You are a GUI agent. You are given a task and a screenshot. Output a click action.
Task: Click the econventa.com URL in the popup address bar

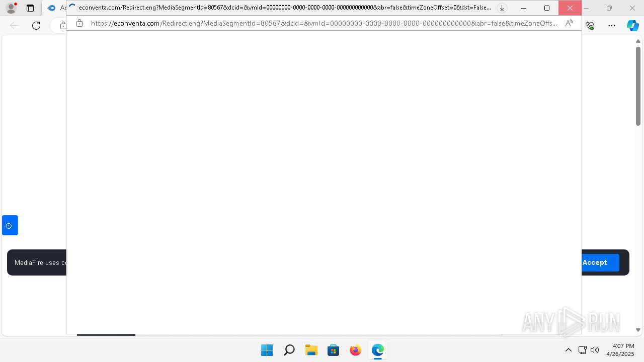point(324,23)
